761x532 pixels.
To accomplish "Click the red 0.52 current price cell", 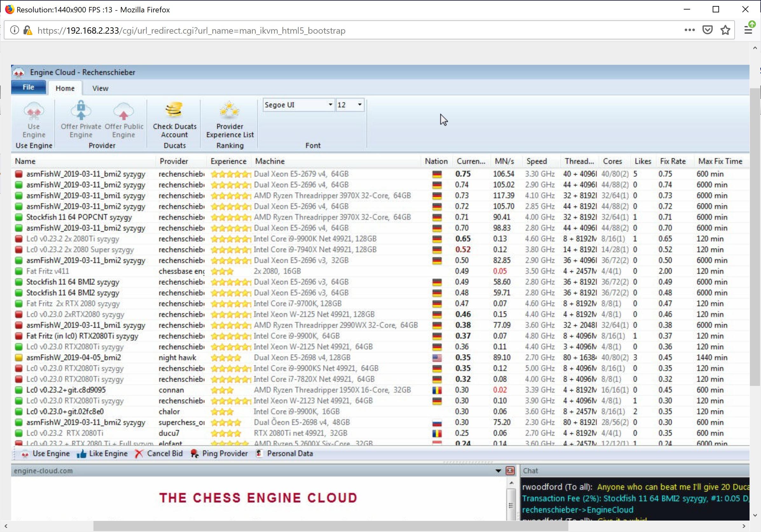I will pyautogui.click(x=463, y=250).
